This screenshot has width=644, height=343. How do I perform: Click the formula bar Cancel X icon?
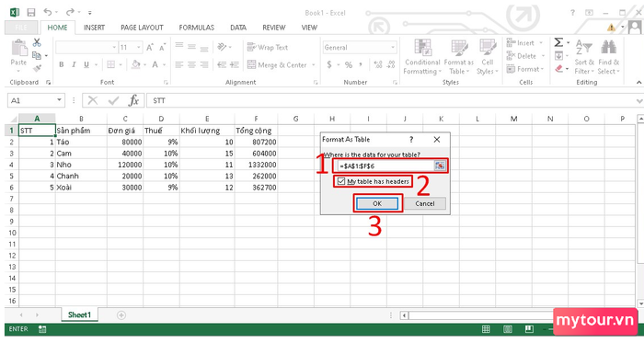[93, 100]
